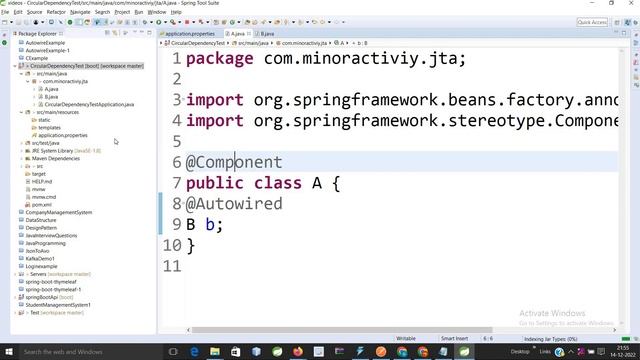Screen dimensions: 640x360
Task: Click the green Run toolbar button
Action: pos(159,22)
